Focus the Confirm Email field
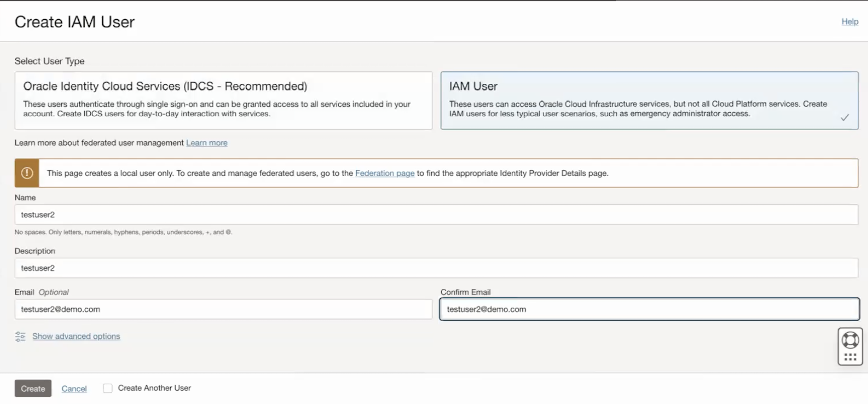Image resolution: width=868 pixels, height=404 pixels. pyautogui.click(x=648, y=309)
